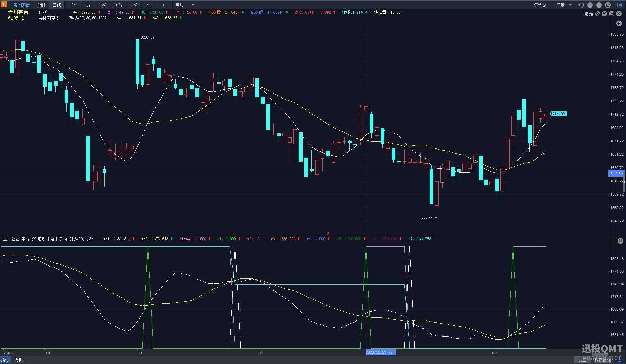
Task: Open the 订单流 order flow view
Action: 540,5
